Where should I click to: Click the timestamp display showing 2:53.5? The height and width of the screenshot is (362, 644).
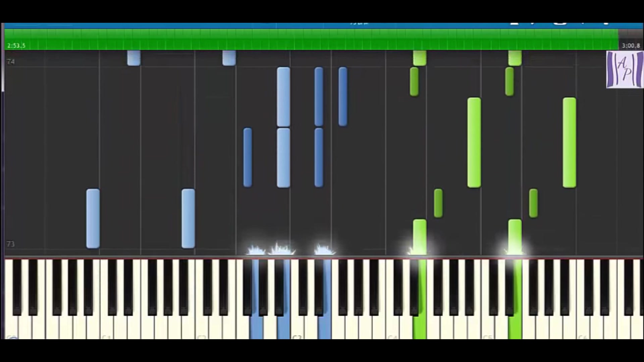[x=16, y=45]
